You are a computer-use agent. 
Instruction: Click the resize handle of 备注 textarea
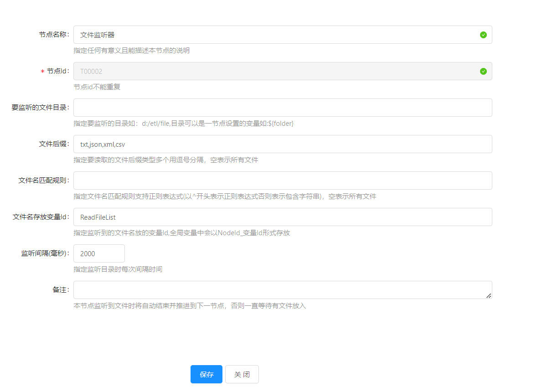(x=489, y=296)
